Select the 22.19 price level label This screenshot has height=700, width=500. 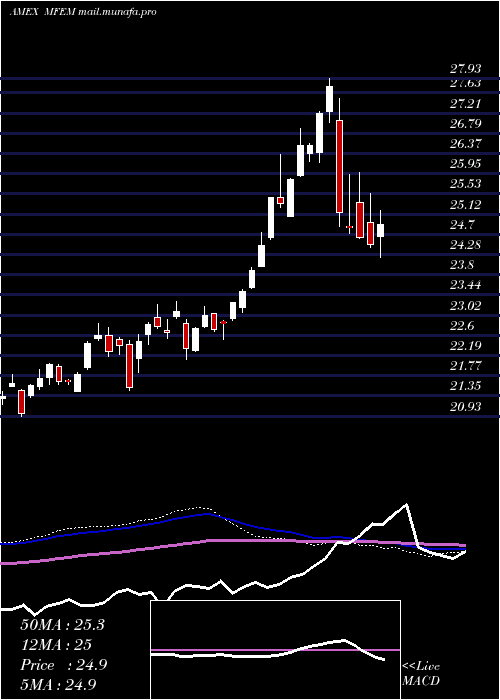tap(466, 346)
